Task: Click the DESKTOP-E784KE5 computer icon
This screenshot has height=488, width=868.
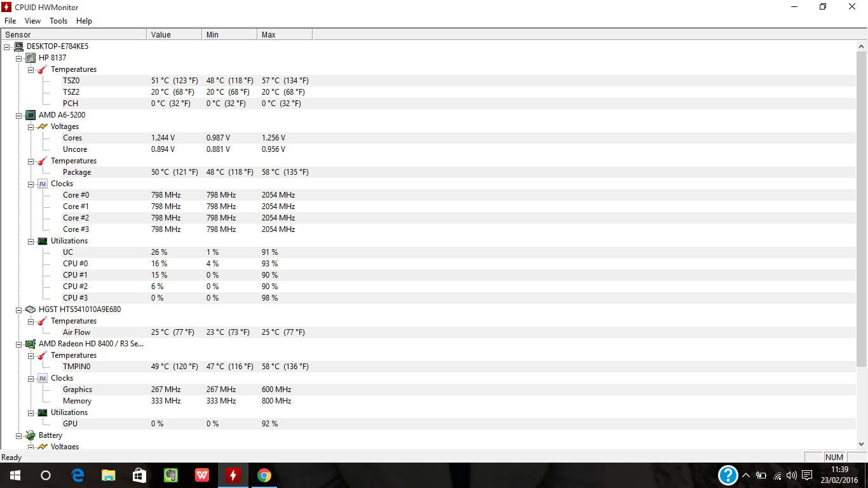Action: 18,46
